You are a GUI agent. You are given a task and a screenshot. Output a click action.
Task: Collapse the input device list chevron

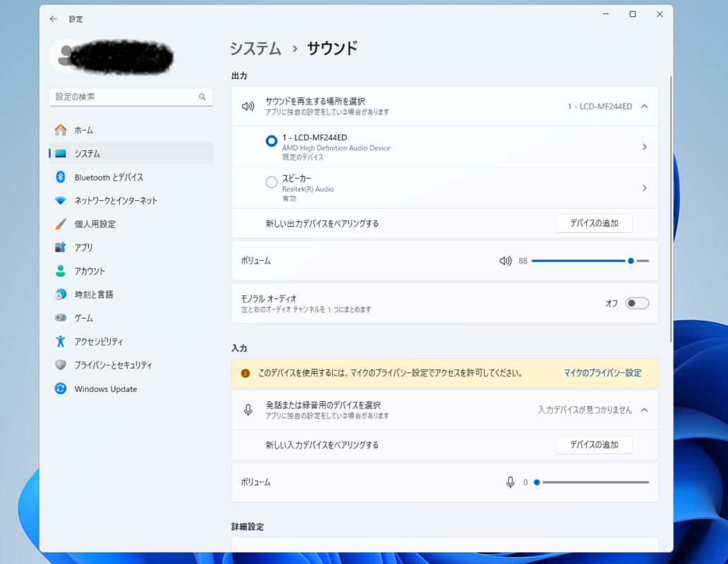pyautogui.click(x=645, y=410)
